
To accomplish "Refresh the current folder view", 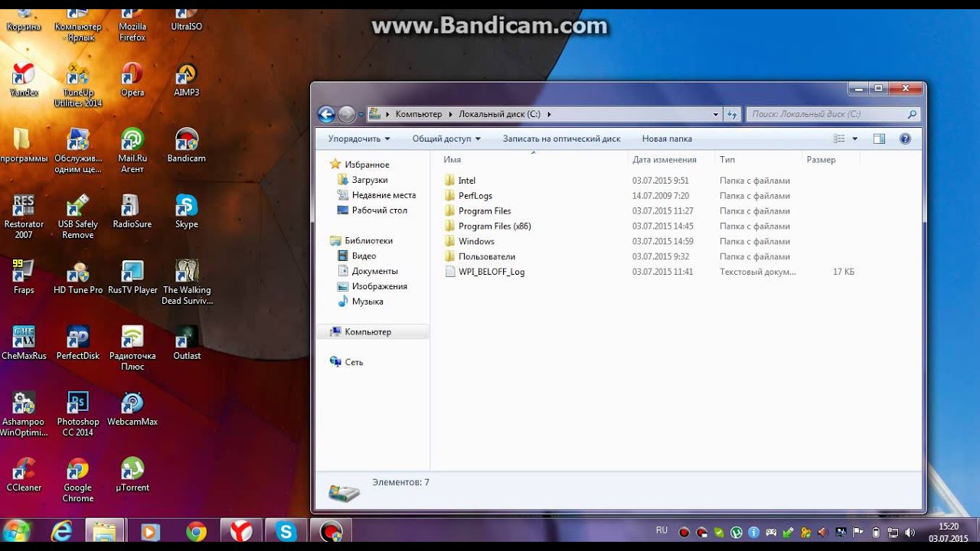I will tap(732, 114).
